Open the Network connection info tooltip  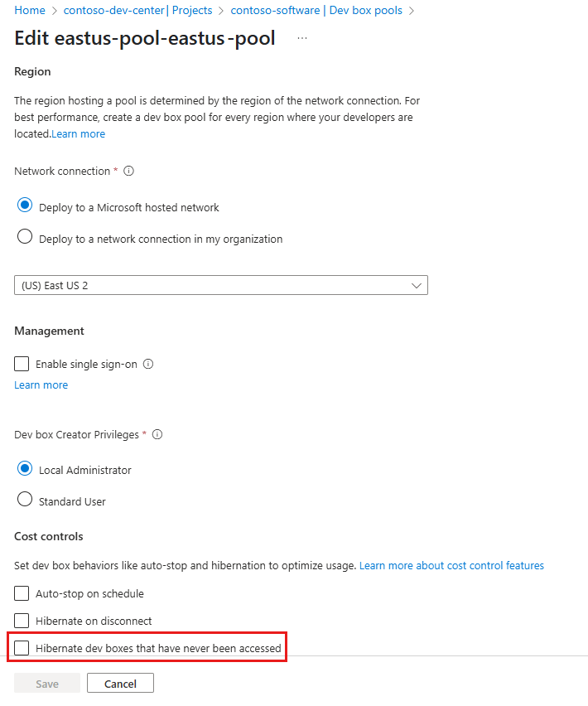[x=128, y=172]
